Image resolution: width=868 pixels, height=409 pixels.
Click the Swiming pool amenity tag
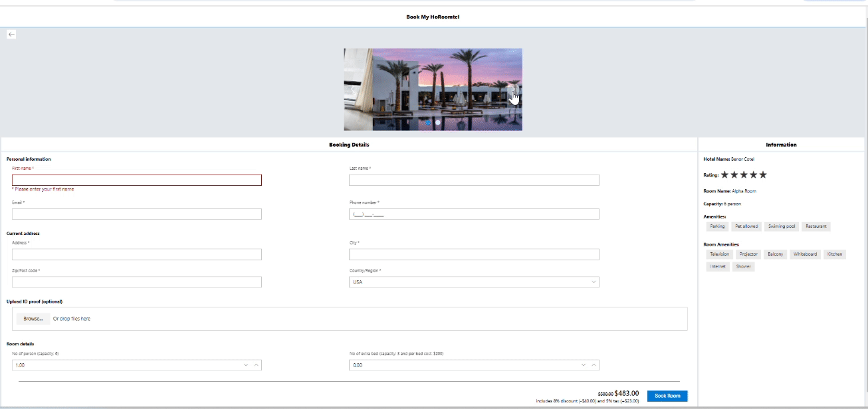point(781,226)
